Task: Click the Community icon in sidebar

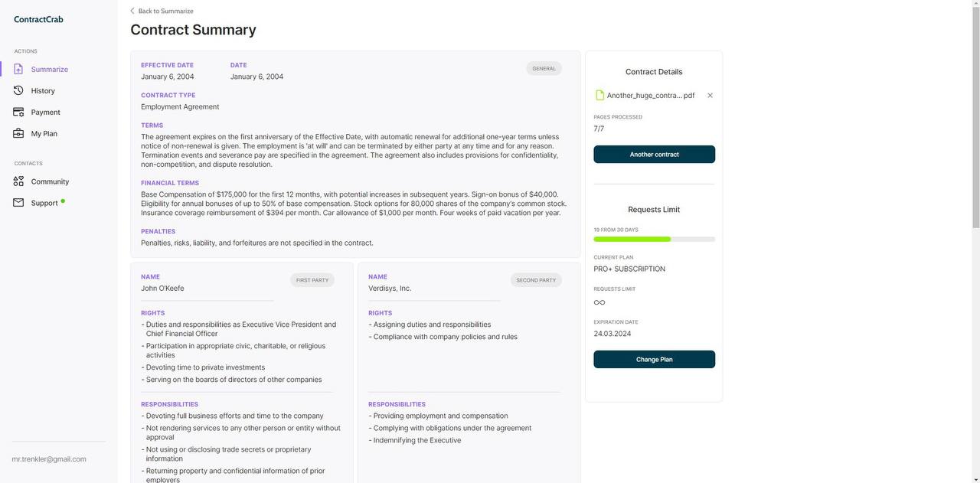Action: 18,181
